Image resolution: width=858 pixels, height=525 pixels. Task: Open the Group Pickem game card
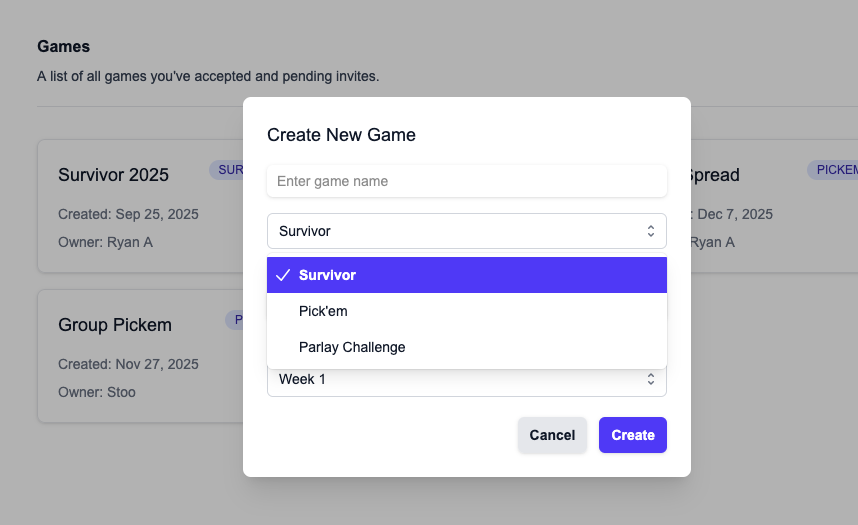[140, 356]
